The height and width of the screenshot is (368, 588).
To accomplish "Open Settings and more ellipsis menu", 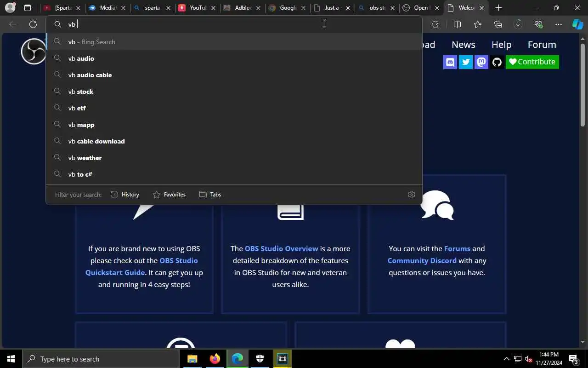I will (x=559, y=24).
